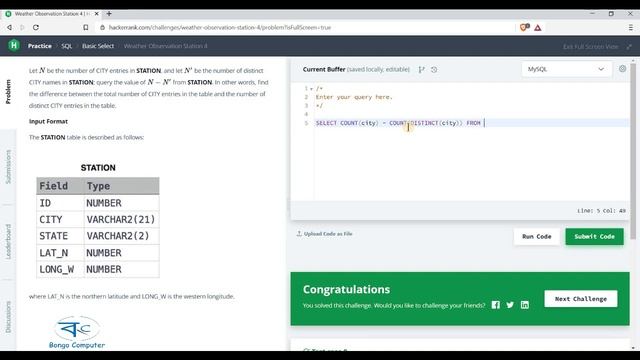Bookmark this page using the bookmark icon
Image resolution: width=640 pixels, height=360 pixels.
tap(85, 27)
